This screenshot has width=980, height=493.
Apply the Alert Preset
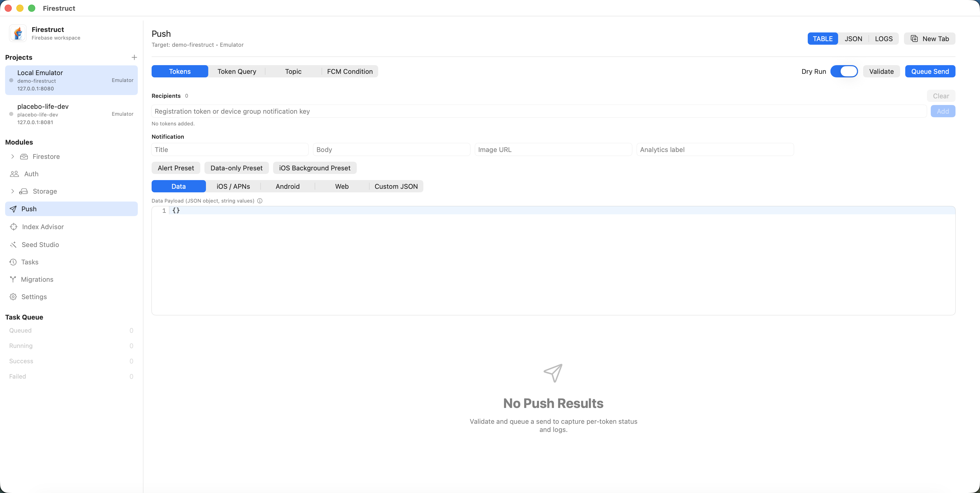175,168
